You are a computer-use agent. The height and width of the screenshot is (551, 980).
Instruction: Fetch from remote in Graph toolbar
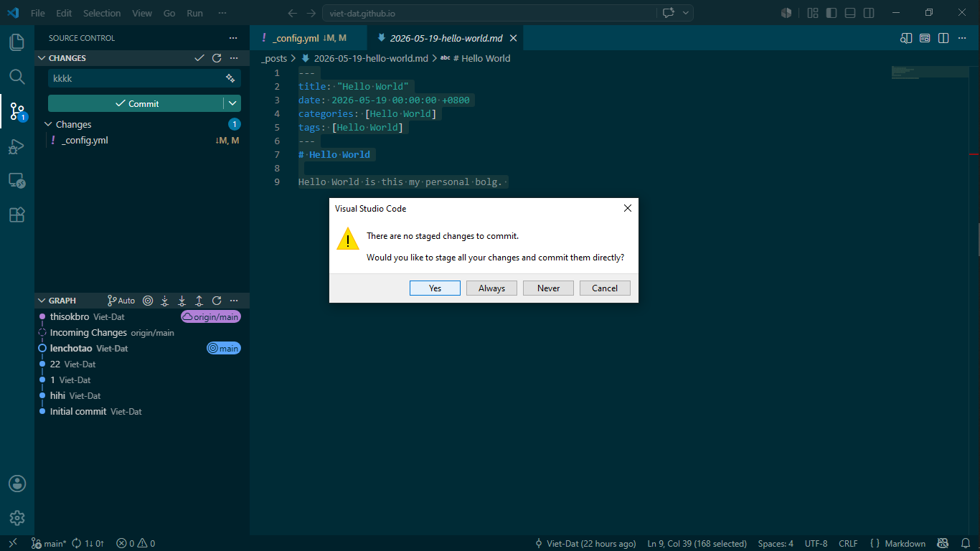tap(165, 301)
